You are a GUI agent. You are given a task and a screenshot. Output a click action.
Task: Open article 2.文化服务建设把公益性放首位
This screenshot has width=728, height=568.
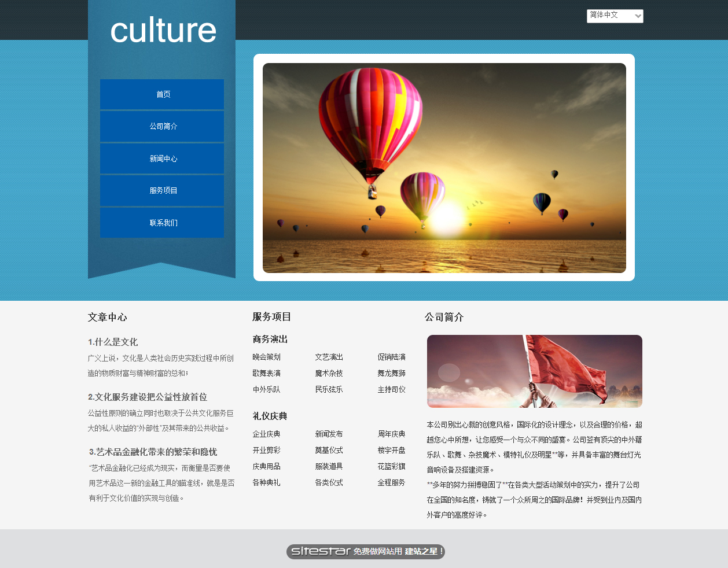pos(148,397)
